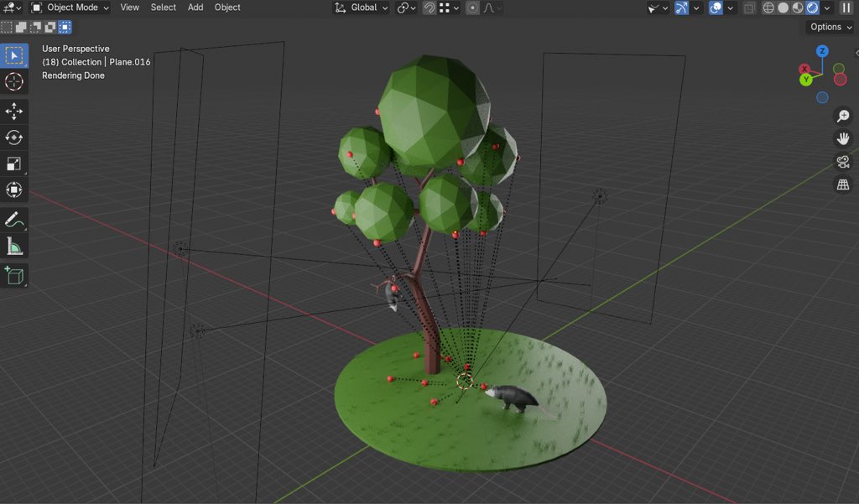Select the Scale tool
Screen dimensions: 859x504
[13, 164]
